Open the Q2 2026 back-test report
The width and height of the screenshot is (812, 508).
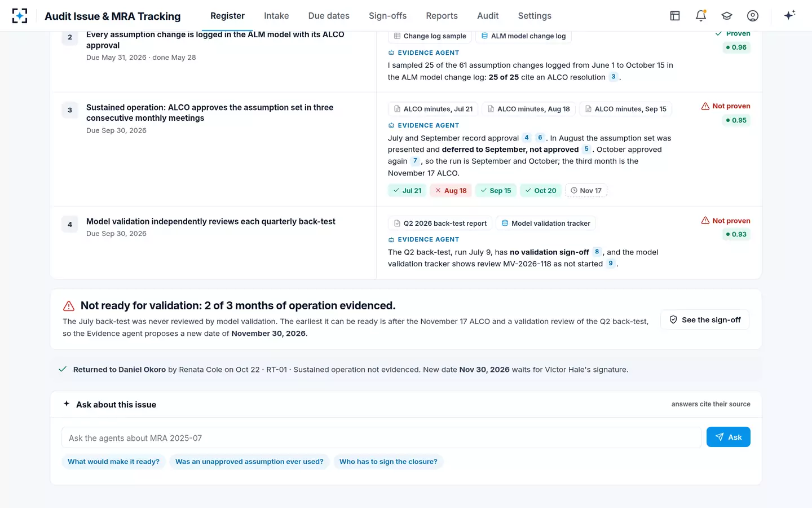[440, 224]
